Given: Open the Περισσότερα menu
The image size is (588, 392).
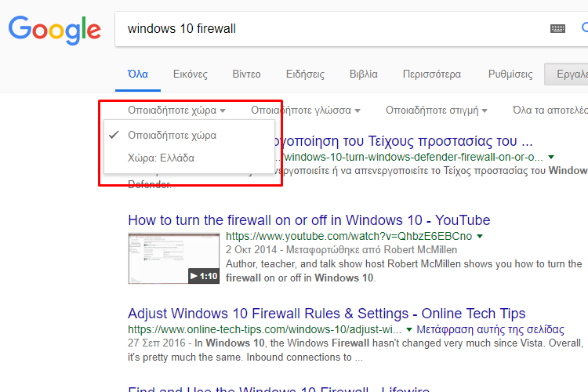Looking at the screenshot, I should pyautogui.click(x=432, y=74).
